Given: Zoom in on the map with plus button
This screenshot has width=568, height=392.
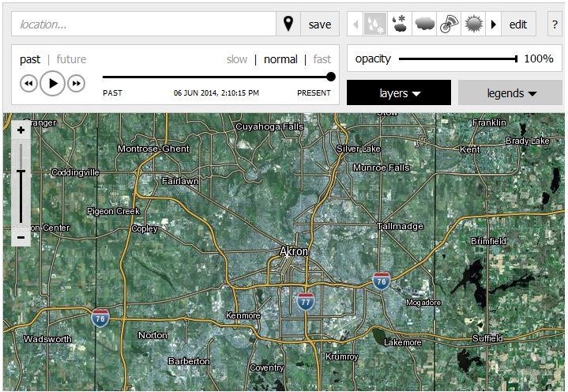Looking at the screenshot, I should 21,131.
